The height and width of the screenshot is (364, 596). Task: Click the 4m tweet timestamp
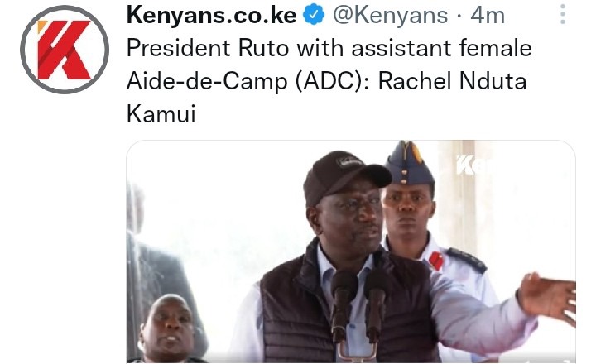pyautogui.click(x=488, y=16)
